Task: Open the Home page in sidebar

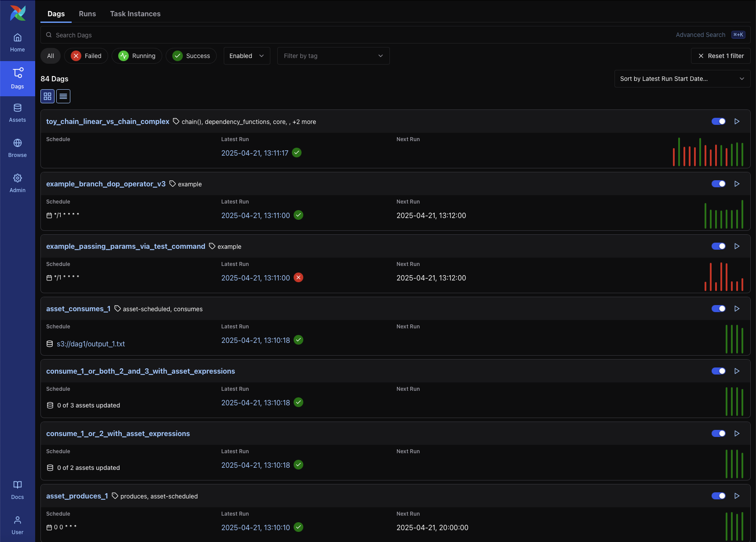Action: tap(18, 43)
